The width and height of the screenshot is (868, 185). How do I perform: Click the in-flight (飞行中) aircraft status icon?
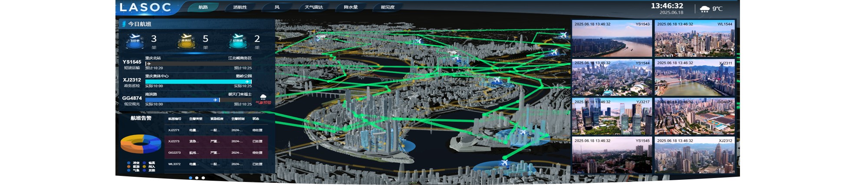click(x=135, y=40)
